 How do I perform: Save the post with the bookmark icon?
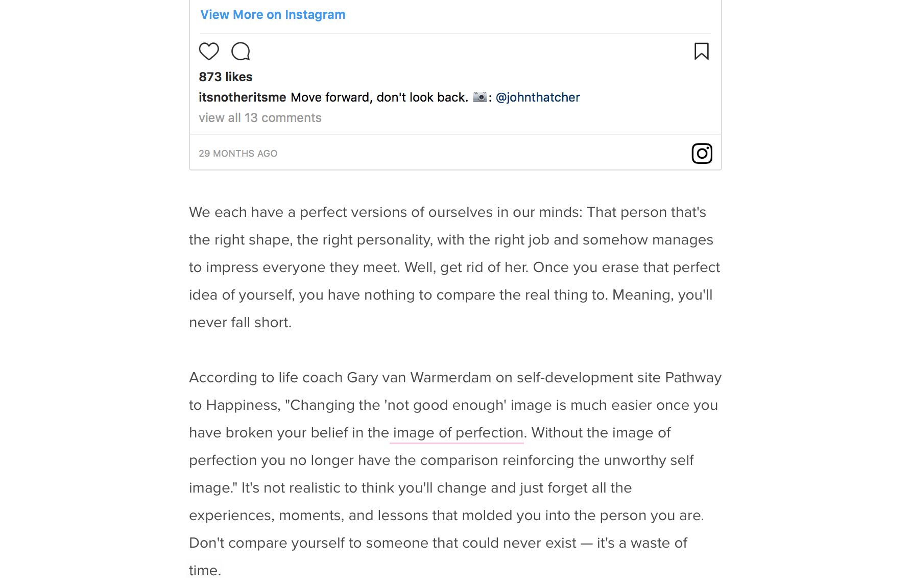tap(702, 51)
